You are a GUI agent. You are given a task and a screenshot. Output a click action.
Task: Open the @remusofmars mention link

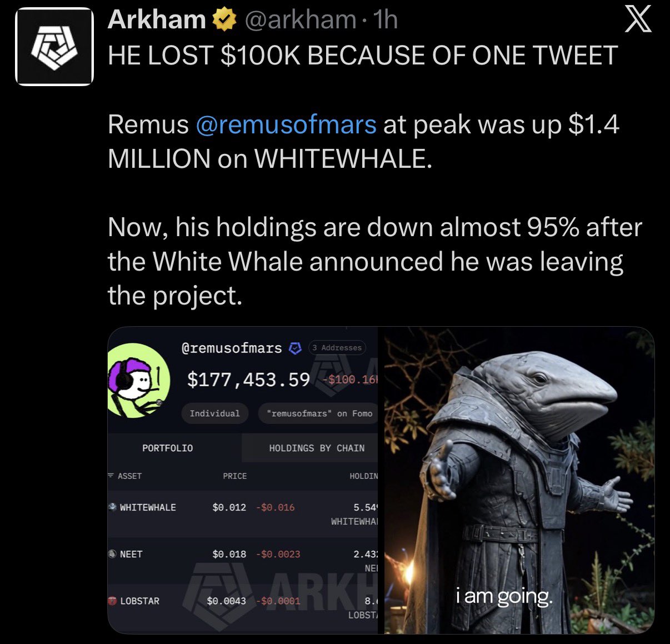click(x=286, y=124)
